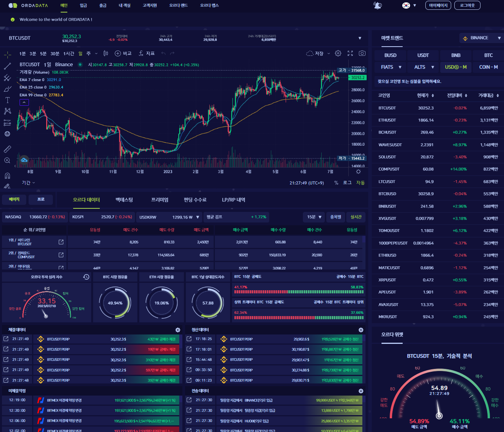Open settings gear of 전송 데이터 panel
504x432 pixels.
pyautogui.click(x=361, y=391)
